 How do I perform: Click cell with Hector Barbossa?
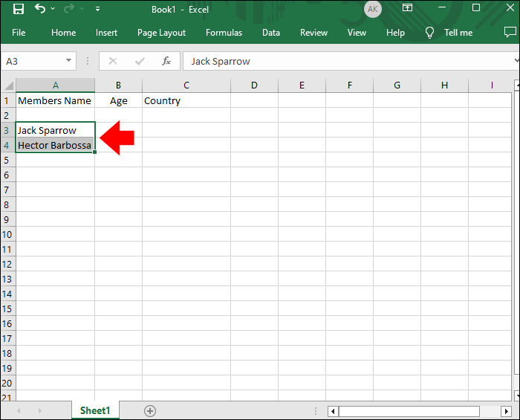[x=55, y=145]
